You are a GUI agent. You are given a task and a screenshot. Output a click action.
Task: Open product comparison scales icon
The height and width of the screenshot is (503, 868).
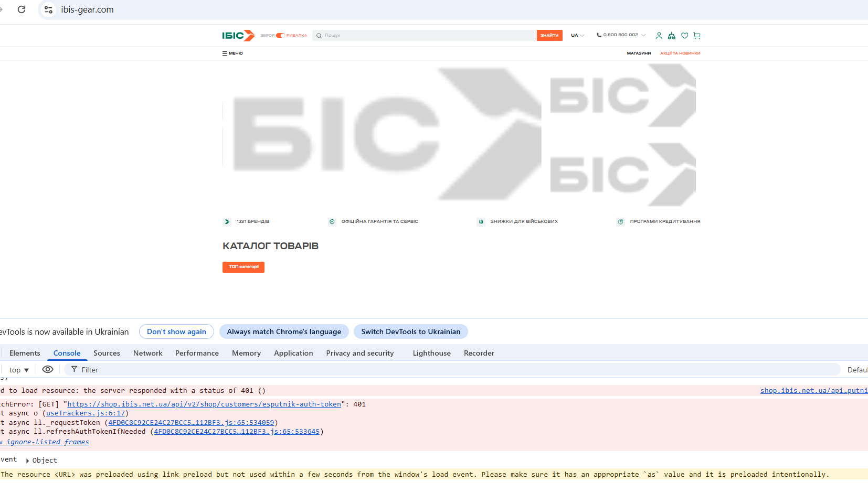[x=672, y=36]
